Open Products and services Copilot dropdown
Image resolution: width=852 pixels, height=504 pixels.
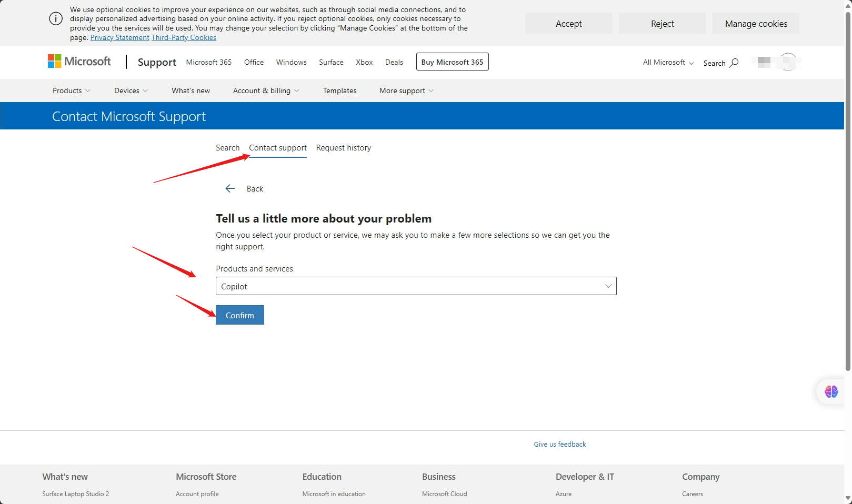point(416,286)
